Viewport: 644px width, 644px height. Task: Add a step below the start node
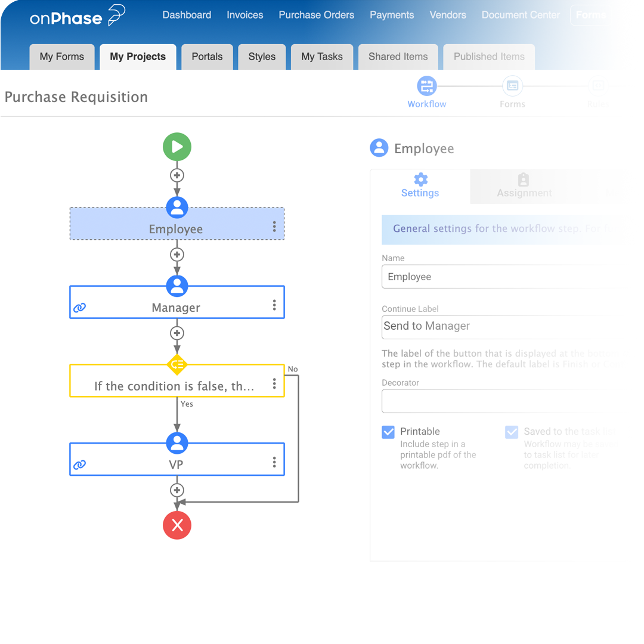click(x=177, y=175)
